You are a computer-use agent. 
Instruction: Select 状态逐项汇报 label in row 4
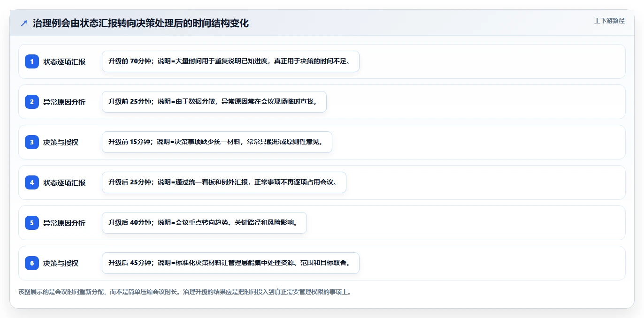[x=64, y=182]
